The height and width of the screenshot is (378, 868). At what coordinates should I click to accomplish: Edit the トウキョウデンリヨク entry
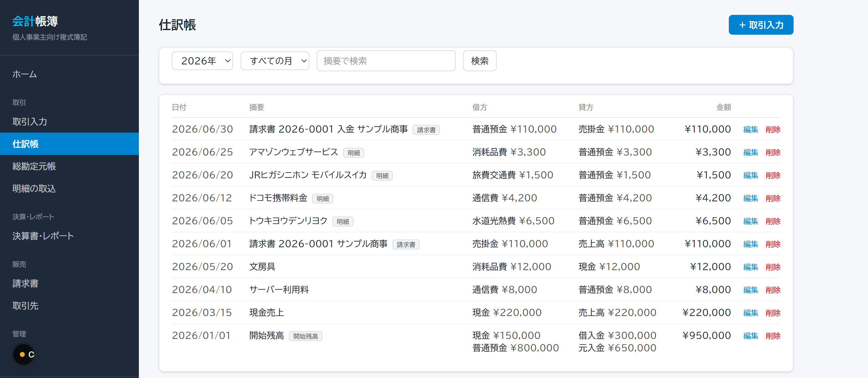751,221
